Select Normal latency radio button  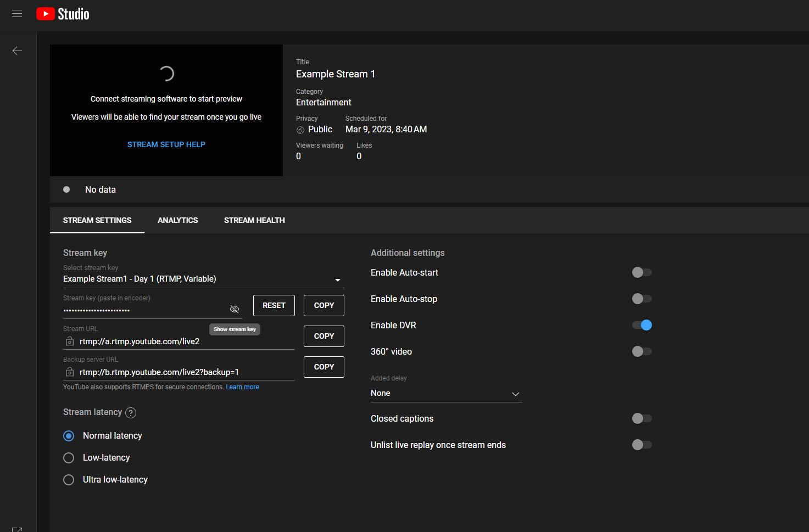point(69,436)
